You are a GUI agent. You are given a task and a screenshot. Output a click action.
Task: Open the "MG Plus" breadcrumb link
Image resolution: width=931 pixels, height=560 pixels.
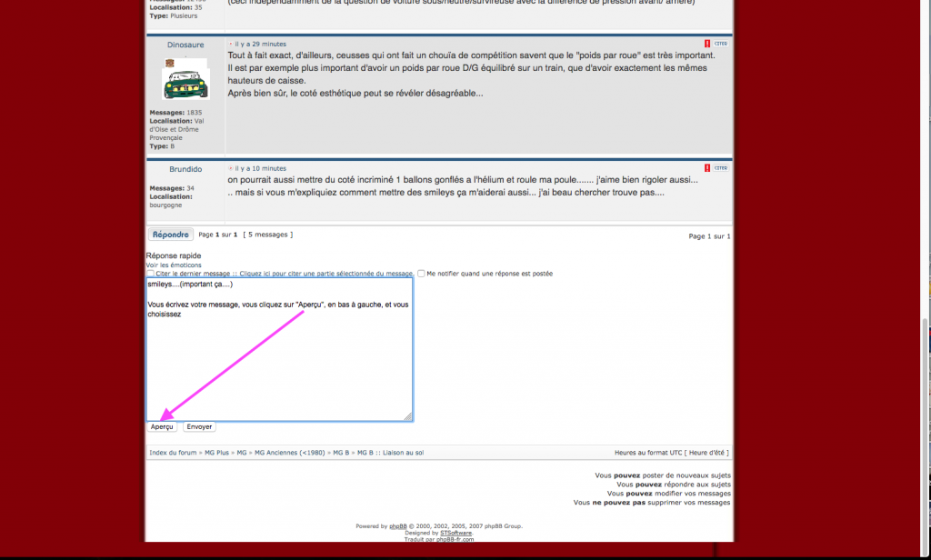[x=216, y=453]
